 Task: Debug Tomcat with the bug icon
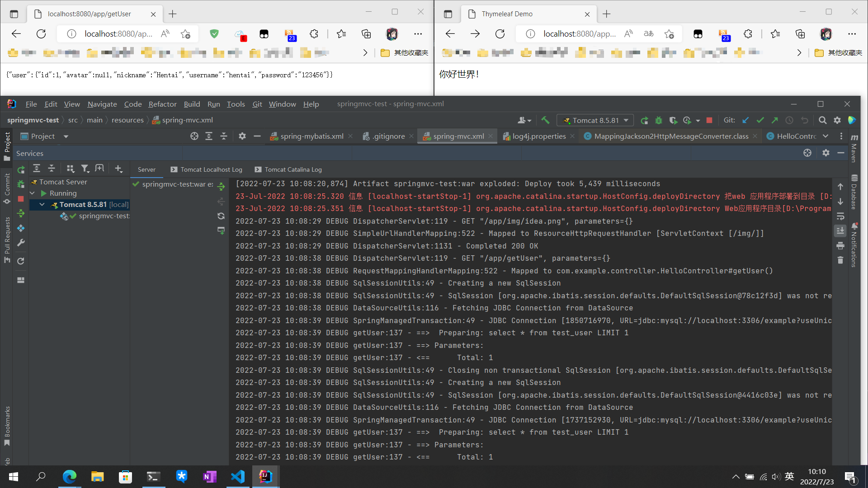pyautogui.click(x=659, y=120)
